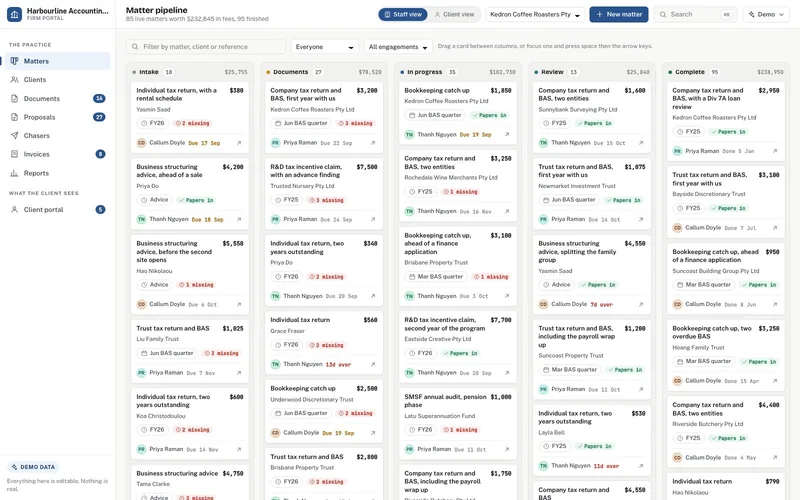Open arrow on Eastside Creative R&D card
The height and width of the screenshot is (500, 800).
[x=507, y=373]
